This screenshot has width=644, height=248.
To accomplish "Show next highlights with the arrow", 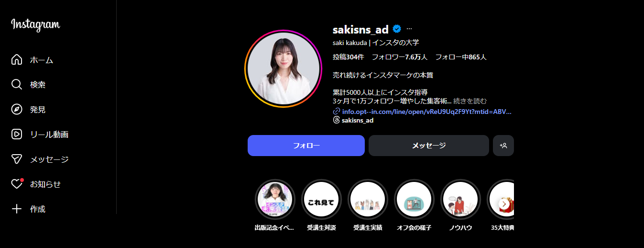I will [x=504, y=204].
